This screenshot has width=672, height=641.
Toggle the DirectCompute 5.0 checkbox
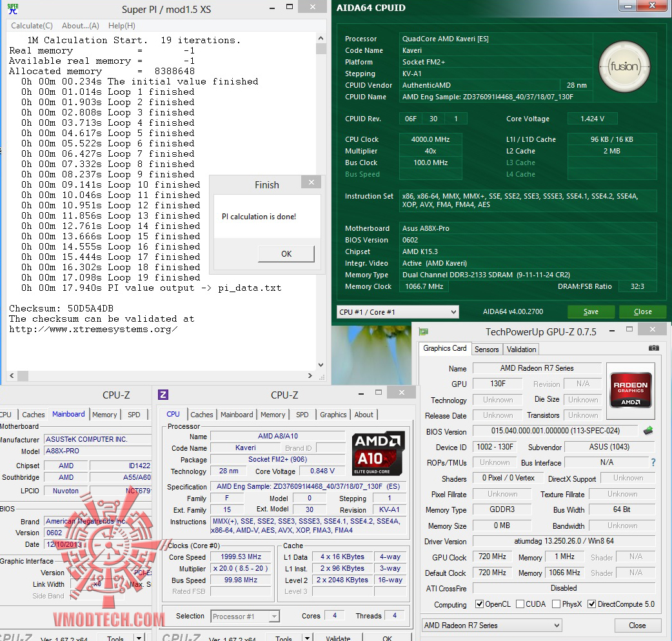click(592, 604)
